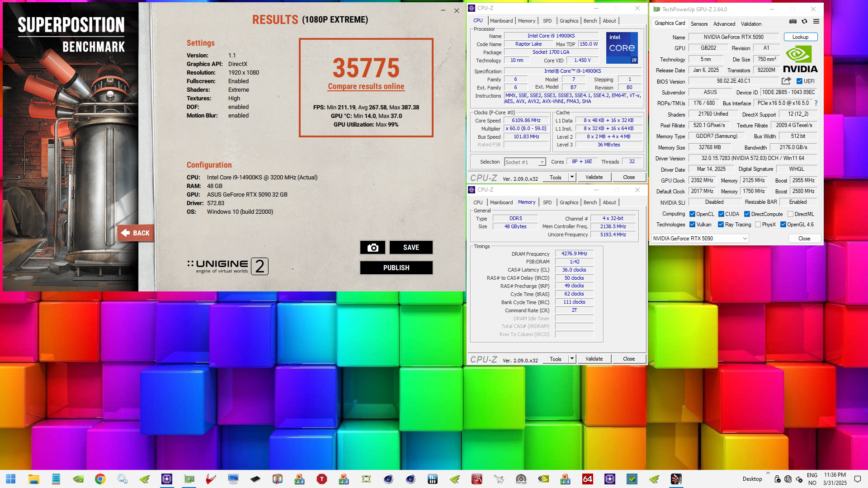Toggle OpenCL checkbox in GPU-Z
868x488 pixels.
(x=692, y=214)
